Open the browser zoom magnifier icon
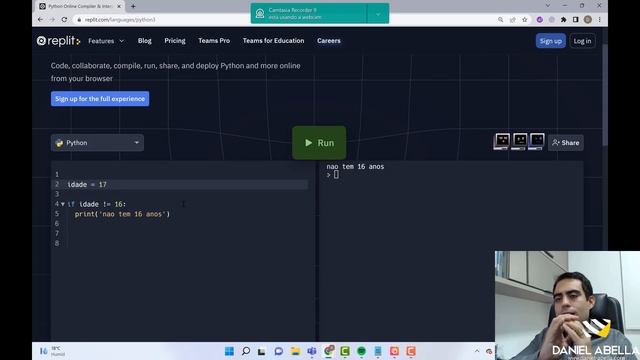This screenshot has height=360, width=640. [500, 20]
